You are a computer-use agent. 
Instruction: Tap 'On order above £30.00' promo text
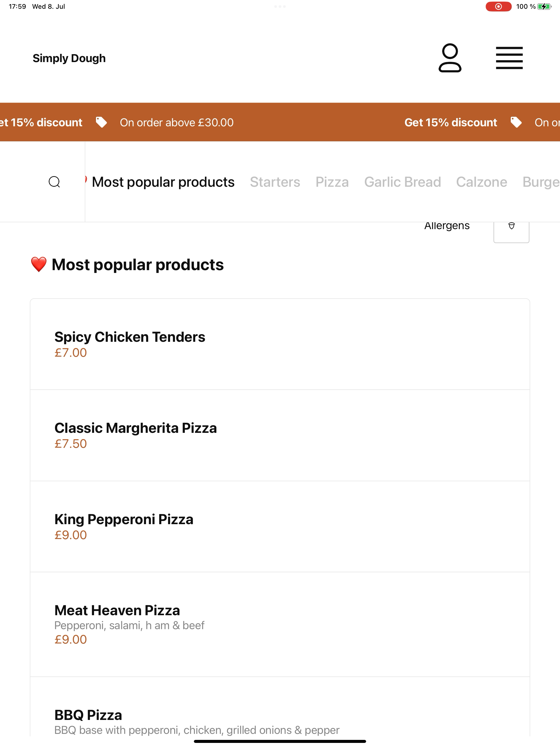click(x=177, y=122)
